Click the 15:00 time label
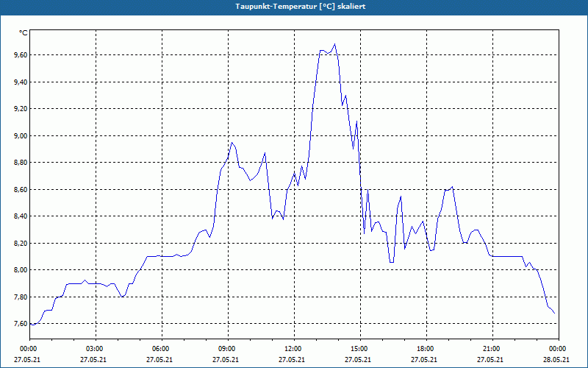588x368 pixels. (x=358, y=349)
